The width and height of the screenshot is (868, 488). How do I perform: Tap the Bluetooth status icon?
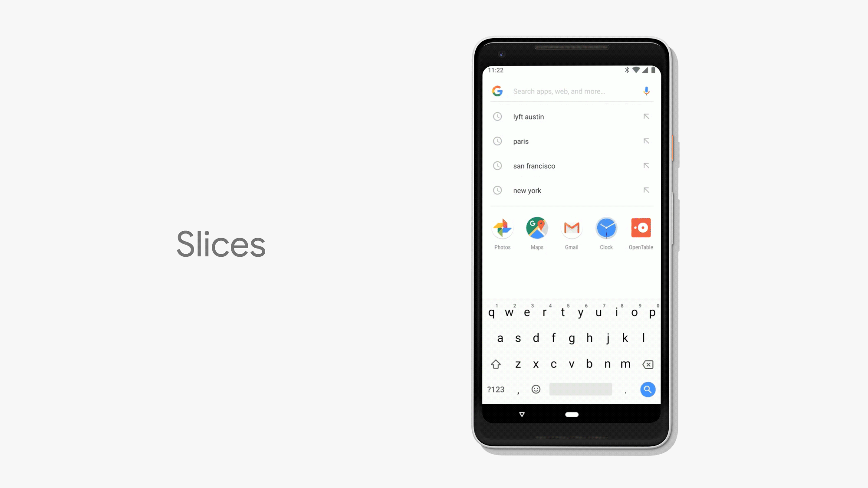point(626,70)
